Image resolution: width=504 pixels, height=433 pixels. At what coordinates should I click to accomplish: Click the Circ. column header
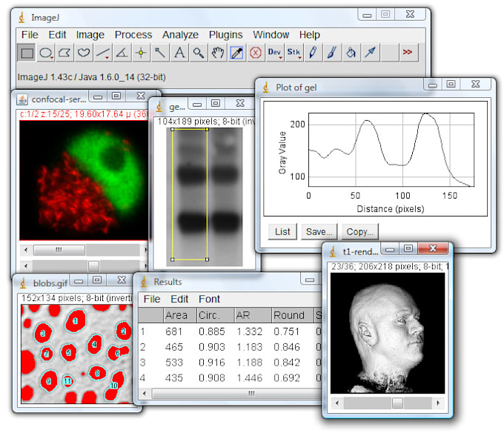click(x=216, y=315)
